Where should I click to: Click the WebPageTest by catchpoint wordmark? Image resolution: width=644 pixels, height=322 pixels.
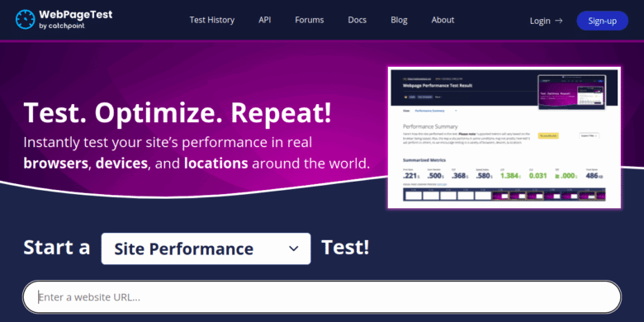(x=75, y=19)
